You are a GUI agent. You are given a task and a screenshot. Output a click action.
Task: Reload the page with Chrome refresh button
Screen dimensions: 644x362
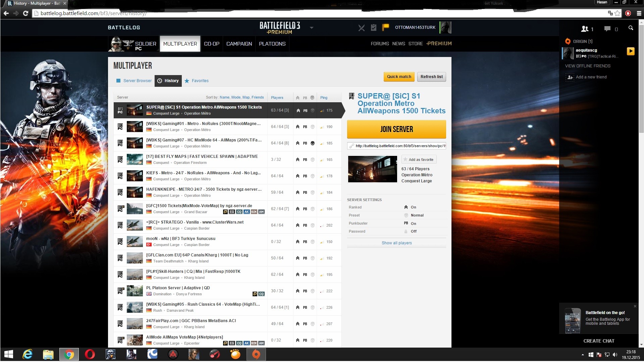(25, 13)
